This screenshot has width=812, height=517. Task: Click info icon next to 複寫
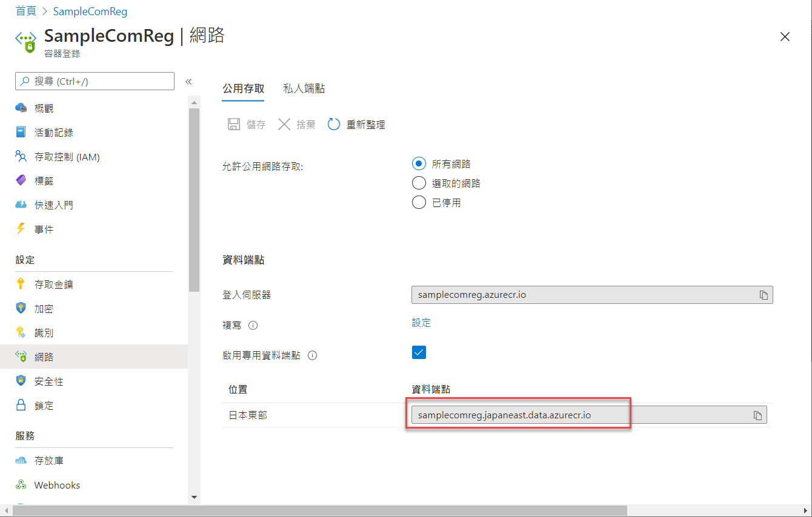pyautogui.click(x=253, y=325)
